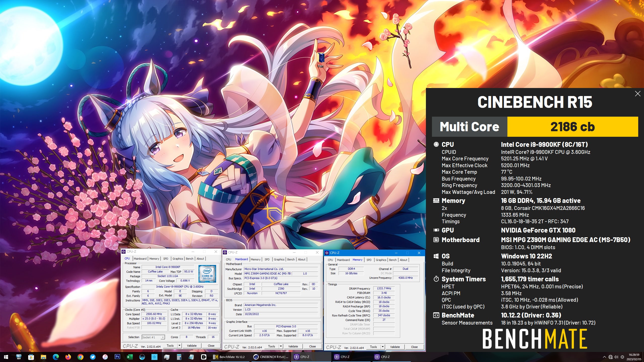Open the Calculator taskbar icon
Screen dimensions: 644x362
[179, 357]
